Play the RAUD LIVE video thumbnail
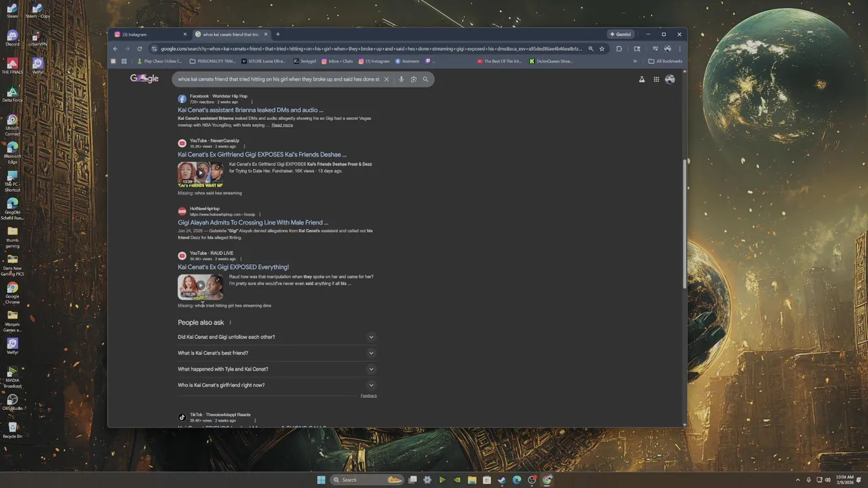The height and width of the screenshot is (488, 868). click(x=200, y=287)
